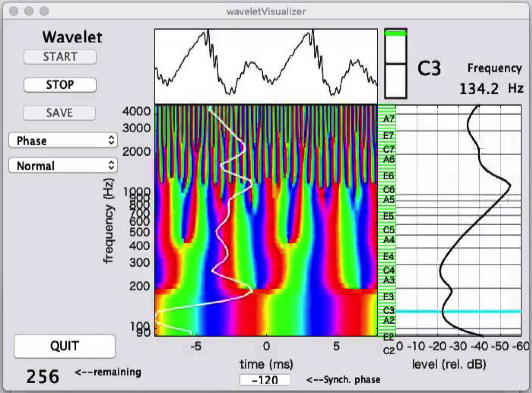Click the minimize window button
The image size is (532, 393).
29,11
